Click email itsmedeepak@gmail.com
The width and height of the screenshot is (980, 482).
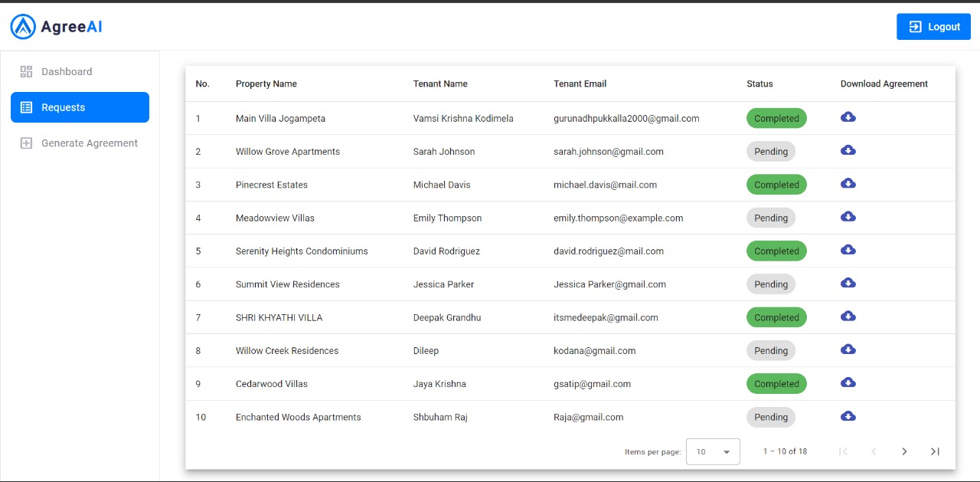606,318
